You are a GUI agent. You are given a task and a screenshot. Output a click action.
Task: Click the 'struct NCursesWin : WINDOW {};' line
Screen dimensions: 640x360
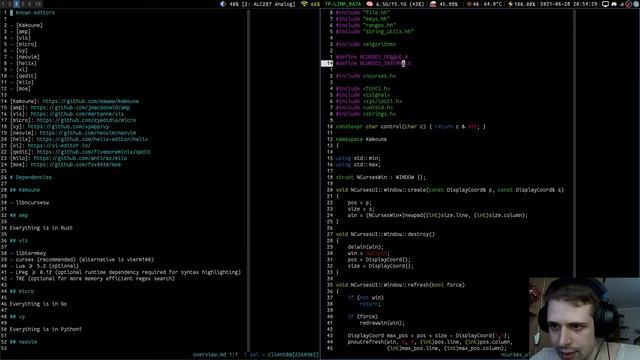click(x=380, y=177)
